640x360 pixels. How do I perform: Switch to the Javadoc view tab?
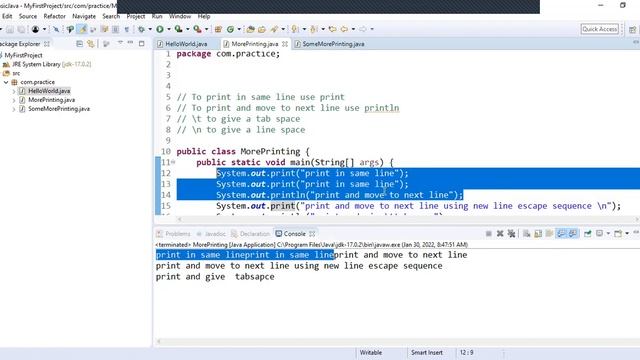click(211, 234)
